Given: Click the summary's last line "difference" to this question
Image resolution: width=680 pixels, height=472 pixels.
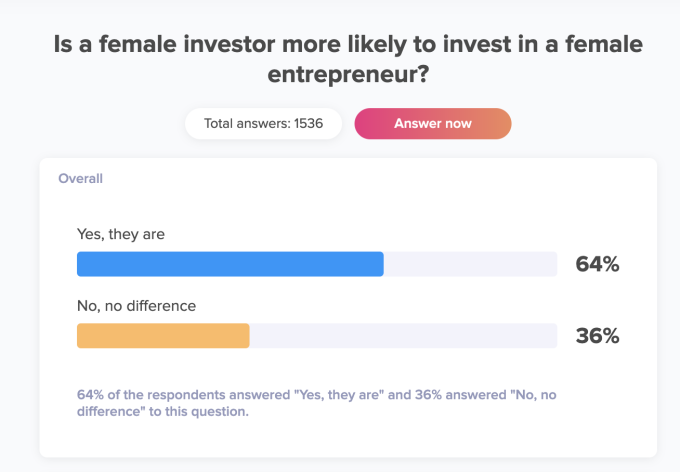Looking at the screenshot, I should click(162, 410).
